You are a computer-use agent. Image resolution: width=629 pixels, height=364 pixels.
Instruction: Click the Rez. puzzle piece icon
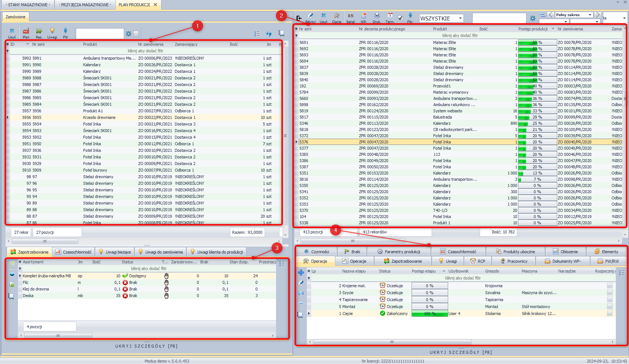coord(39,31)
